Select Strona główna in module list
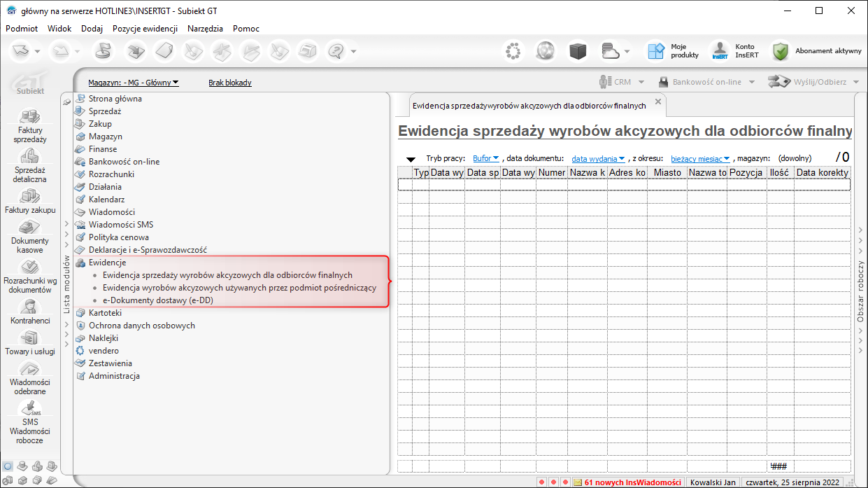Viewport: 868px width, 488px height. tap(115, 99)
